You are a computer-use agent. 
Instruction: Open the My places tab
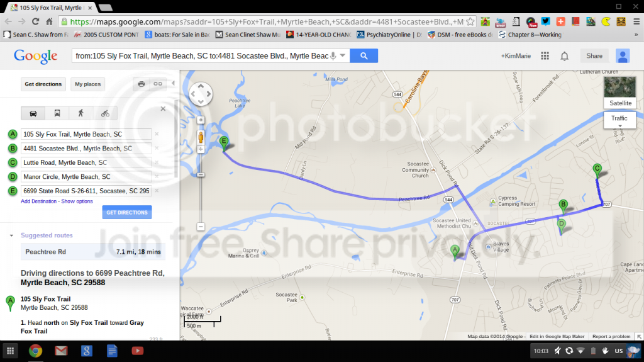(88, 84)
